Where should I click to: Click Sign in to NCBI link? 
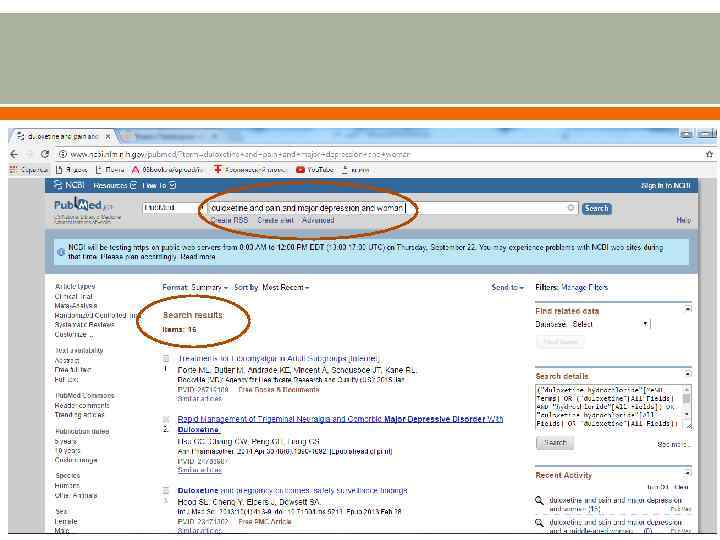click(x=666, y=186)
